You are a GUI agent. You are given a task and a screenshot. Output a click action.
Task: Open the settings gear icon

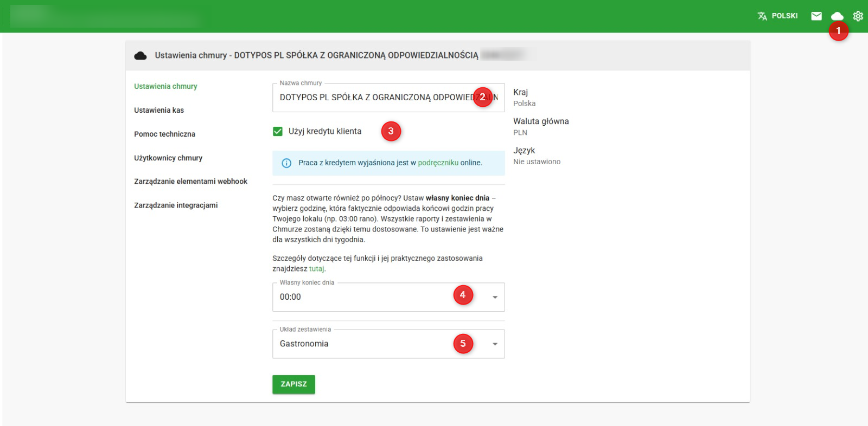click(858, 16)
